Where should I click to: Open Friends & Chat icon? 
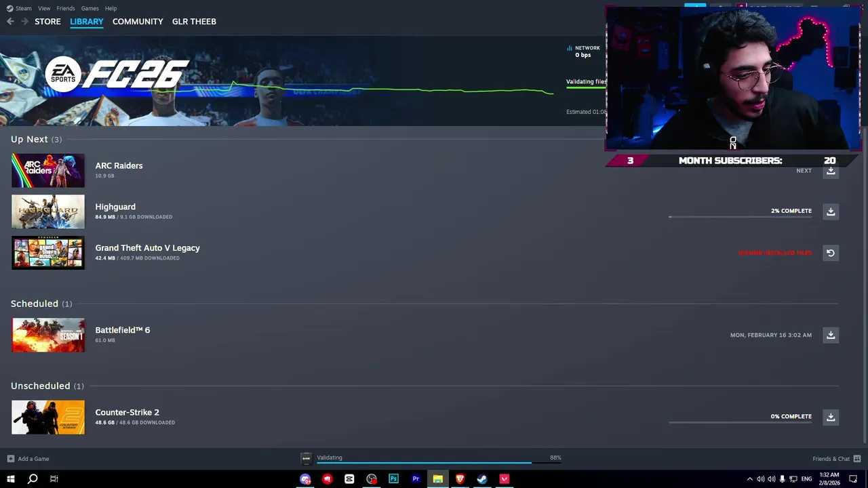(x=857, y=459)
